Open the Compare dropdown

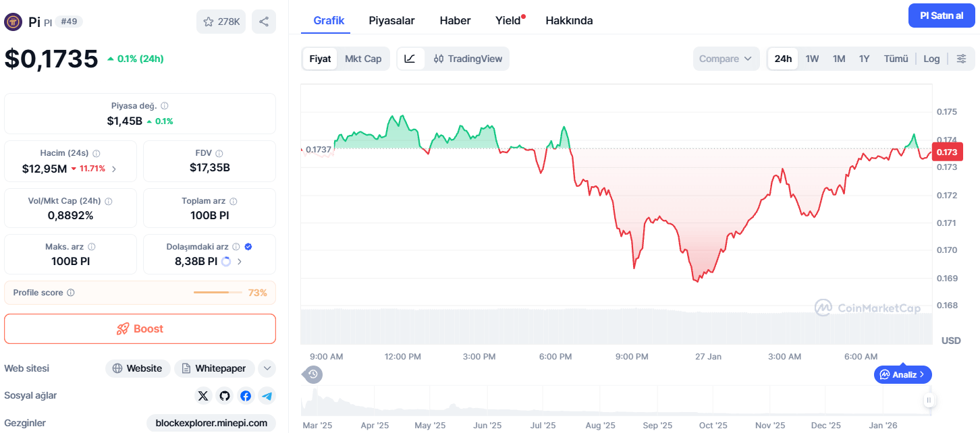[726, 59]
